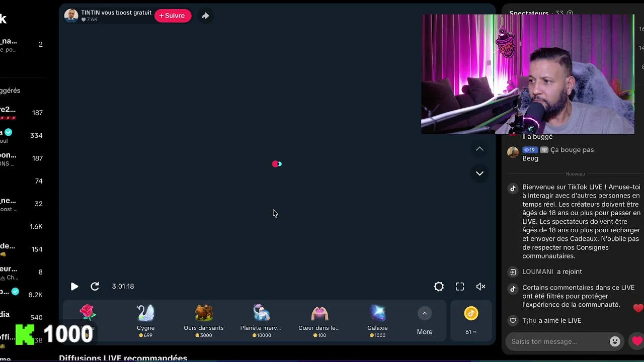644x362 pixels.
Task: Expand More gifts
Action: (x=425, y=321)
